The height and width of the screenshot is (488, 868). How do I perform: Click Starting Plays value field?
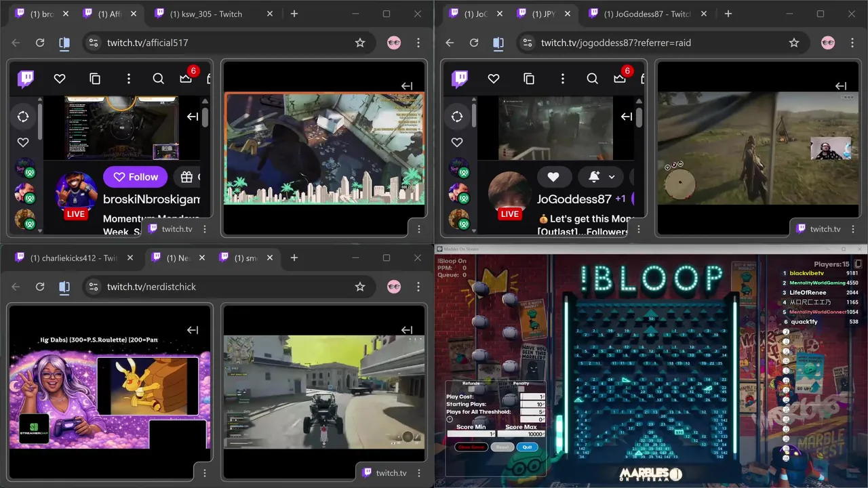click(x=533, y=404)
